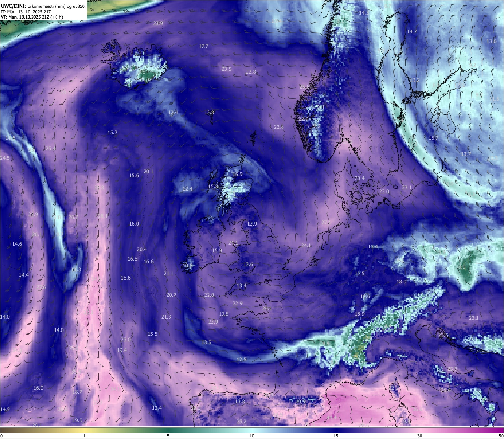This screenshot has height=439, width=504.
Task: Click the colorbar tick label 5
Action: pos(168,436)
